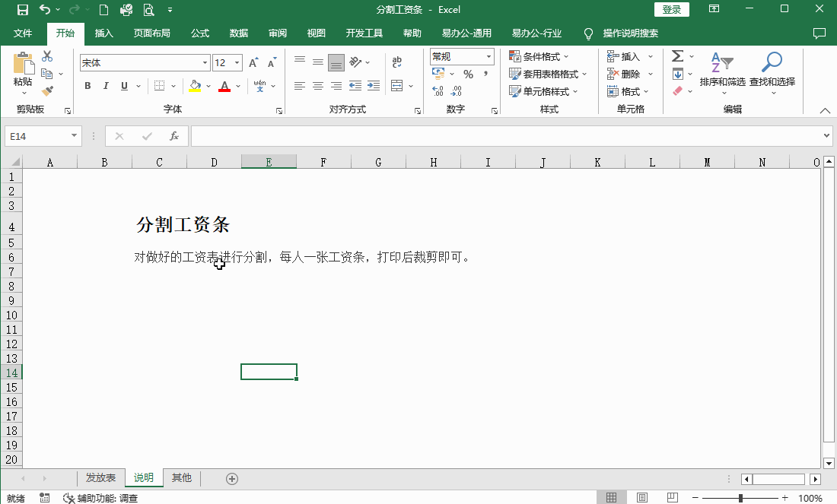The height and width of the screenshot is (504, 837).
Task: Switch to Page Layout view in status bar
Action: click(641, 498)
